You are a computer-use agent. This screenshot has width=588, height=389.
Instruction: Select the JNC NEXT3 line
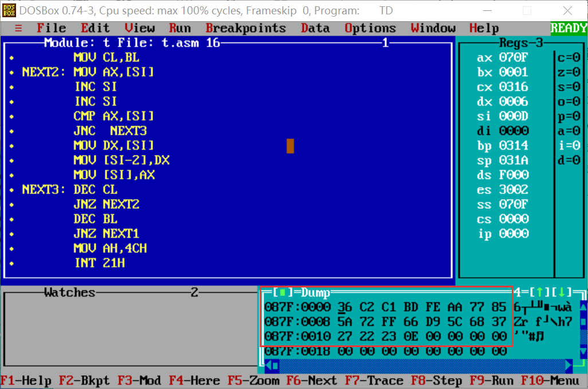pyautogui.click(x=110, y=131)
